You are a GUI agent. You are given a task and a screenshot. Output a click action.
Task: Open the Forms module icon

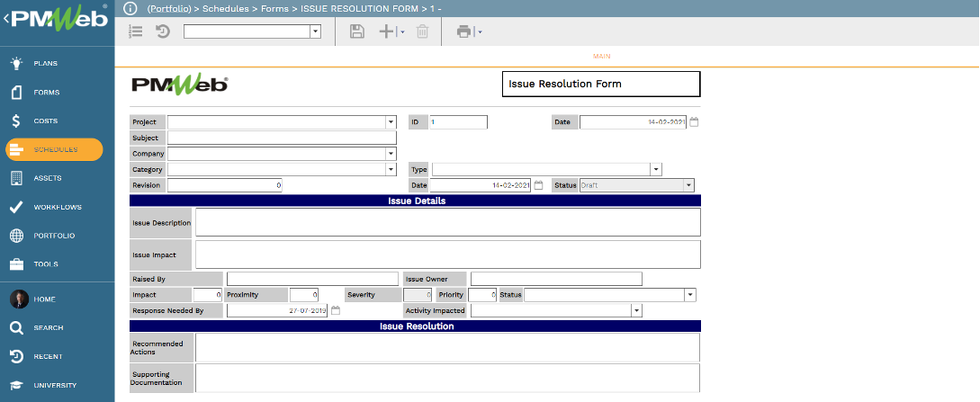(17, 92)
